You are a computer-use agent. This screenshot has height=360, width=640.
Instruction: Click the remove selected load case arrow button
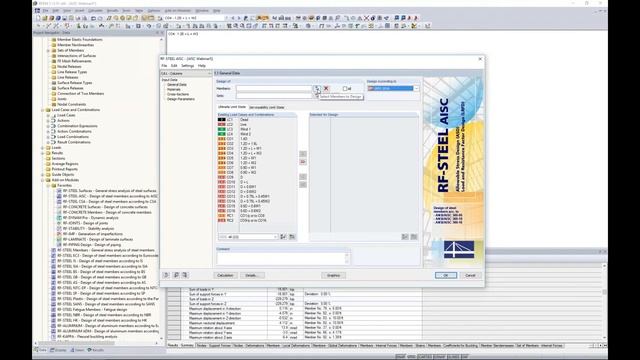(x=303, y=177)
